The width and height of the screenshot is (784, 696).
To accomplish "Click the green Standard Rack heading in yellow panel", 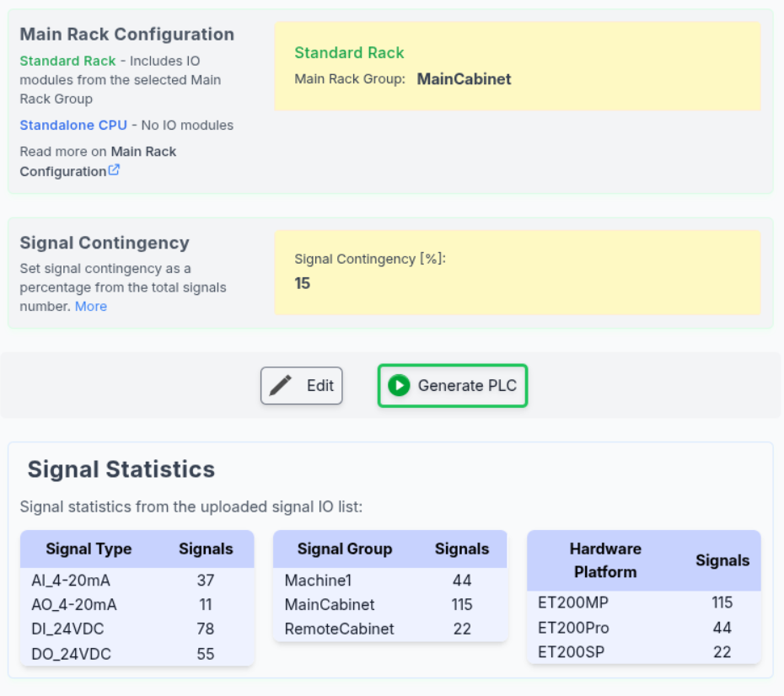I will 349,52.
